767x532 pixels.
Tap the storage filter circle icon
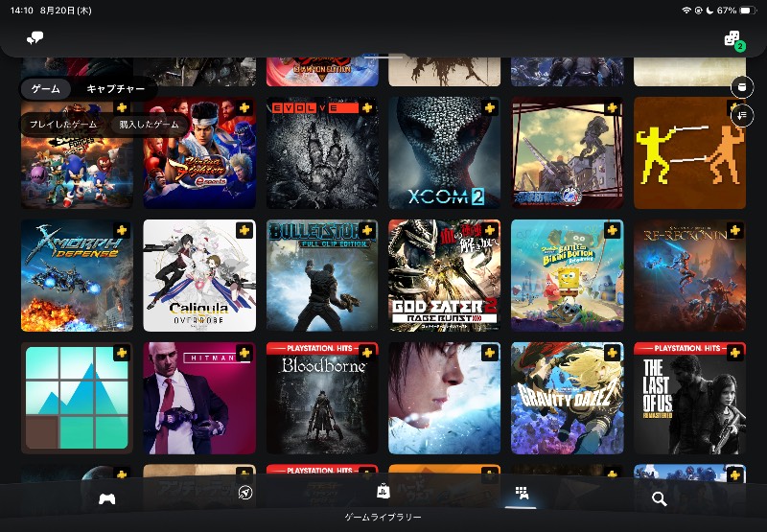(742, 87)
